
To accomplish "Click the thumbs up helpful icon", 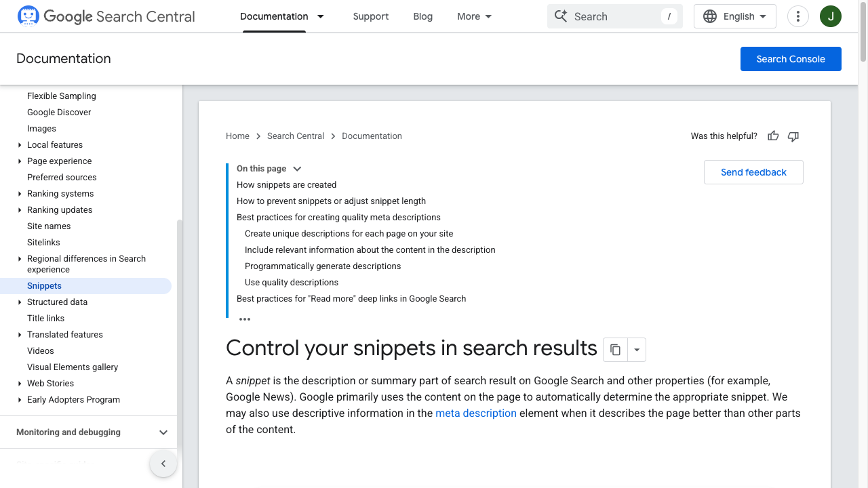I will 773,136.
